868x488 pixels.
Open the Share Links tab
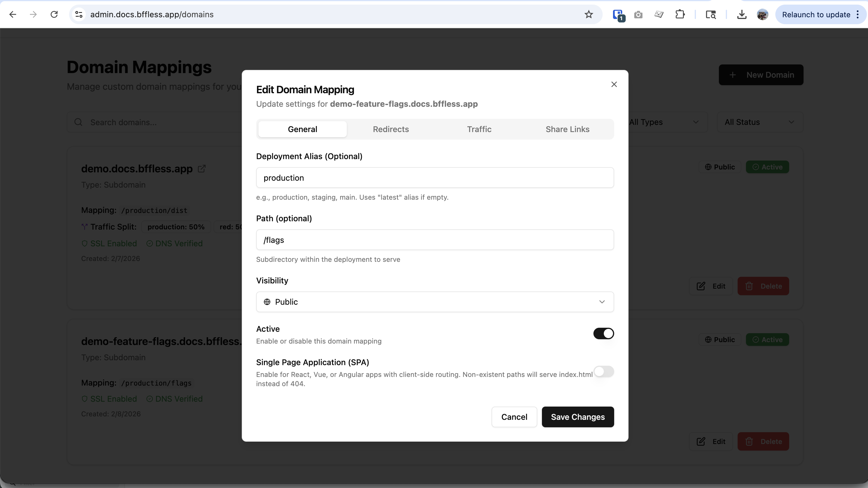click(x=567, y=129)
